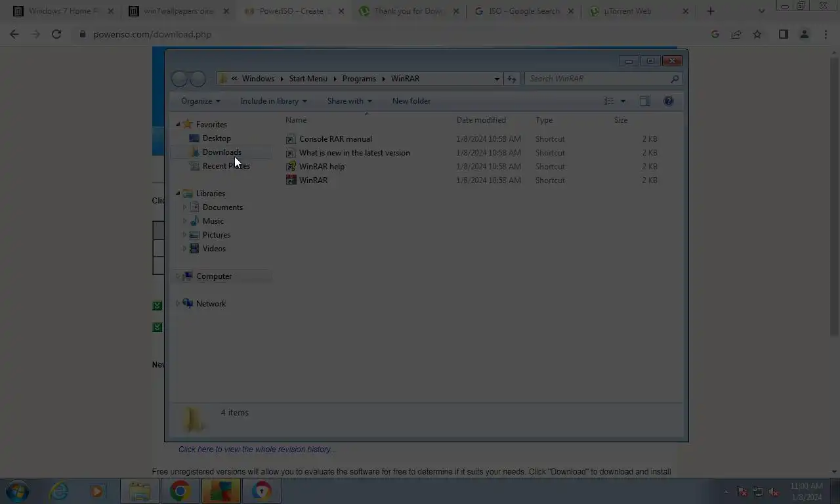Collapse the Libraries tree group
Viewport: 840px width, 504px height.
coord(178,194)
